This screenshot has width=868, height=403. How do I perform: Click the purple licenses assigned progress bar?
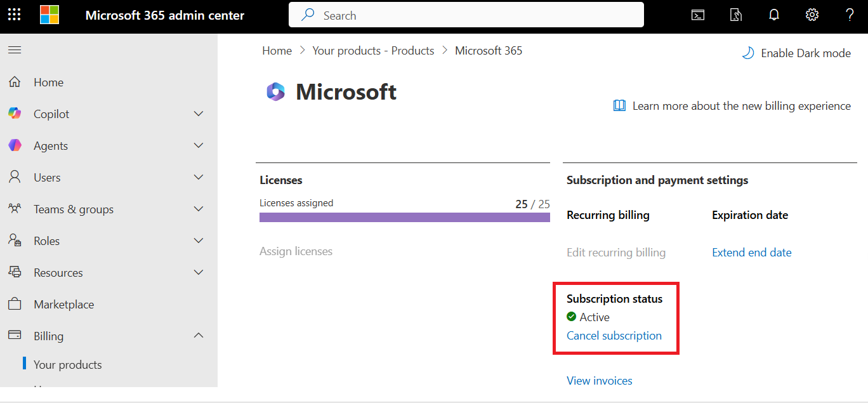[x=405, y=217]
